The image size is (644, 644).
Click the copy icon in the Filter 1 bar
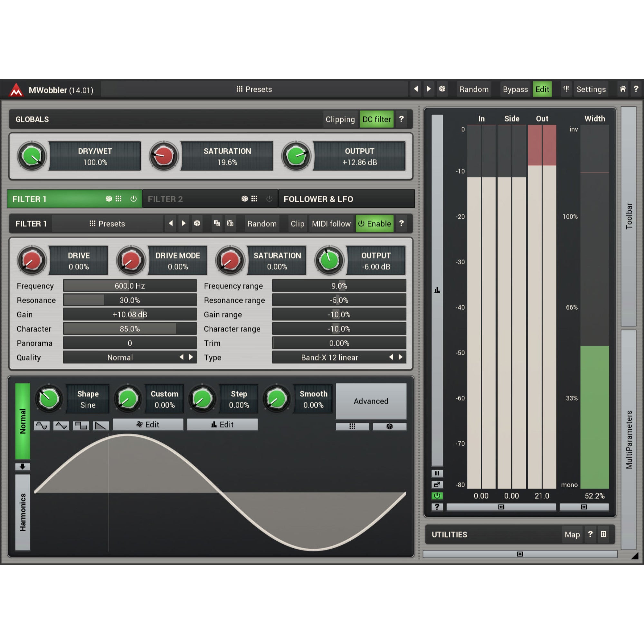[x=217, y=223]
